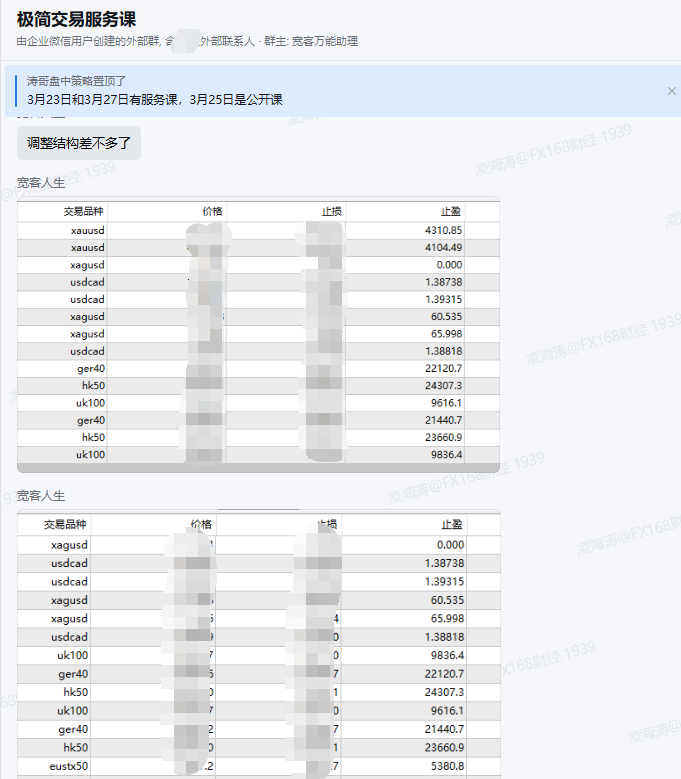Click 交易品种 column header in lower table
The width and height of the screenshot is (681, 779).
tap(65, 524)
